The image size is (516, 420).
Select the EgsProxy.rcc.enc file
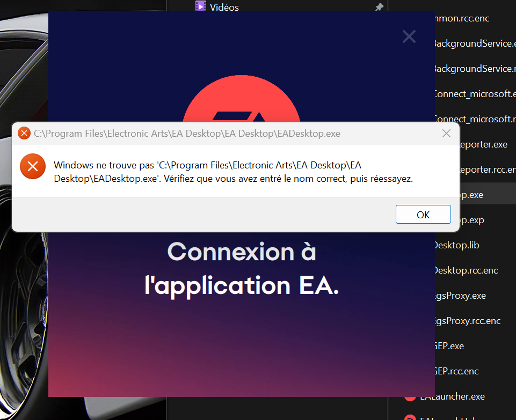pos(467,321)
